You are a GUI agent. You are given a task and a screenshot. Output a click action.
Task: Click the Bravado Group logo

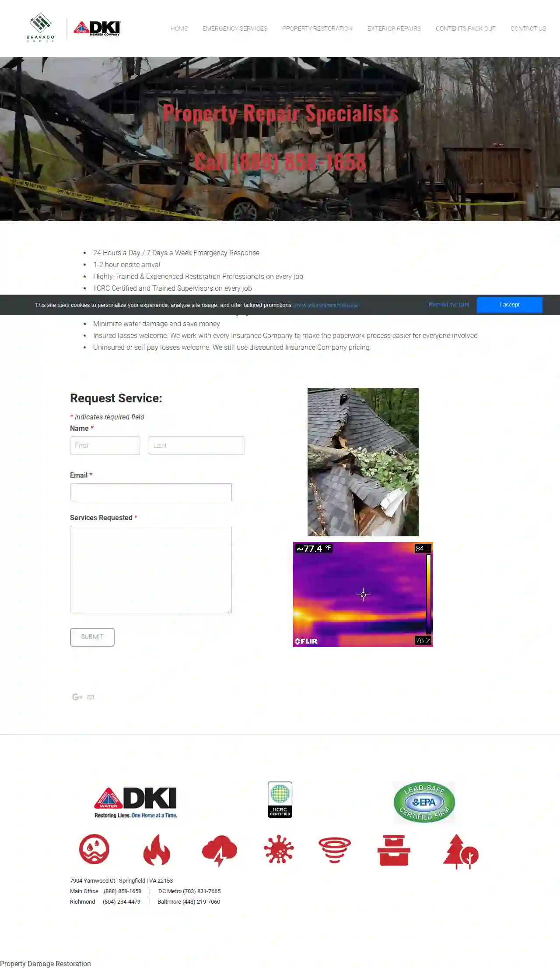coord(41,28)
